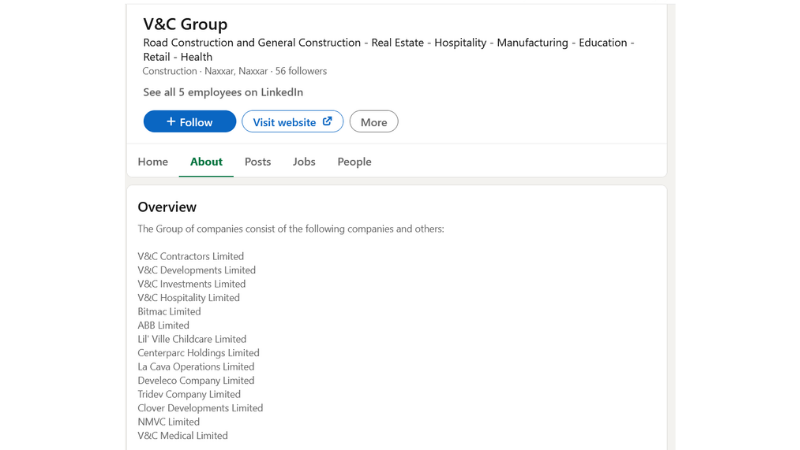View the People tab
This screenshot has width=800, height=450.
click(354, 162)
